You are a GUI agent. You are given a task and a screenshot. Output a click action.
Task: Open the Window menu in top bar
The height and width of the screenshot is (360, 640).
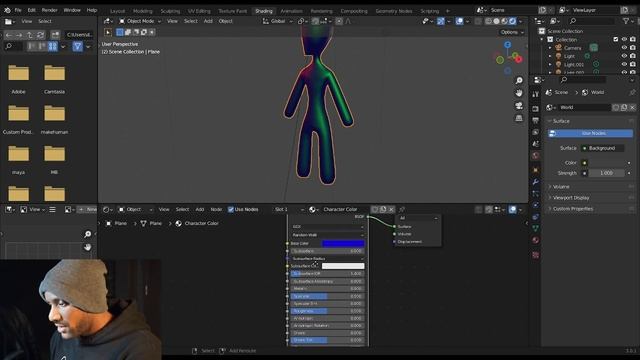coord(72,10)
